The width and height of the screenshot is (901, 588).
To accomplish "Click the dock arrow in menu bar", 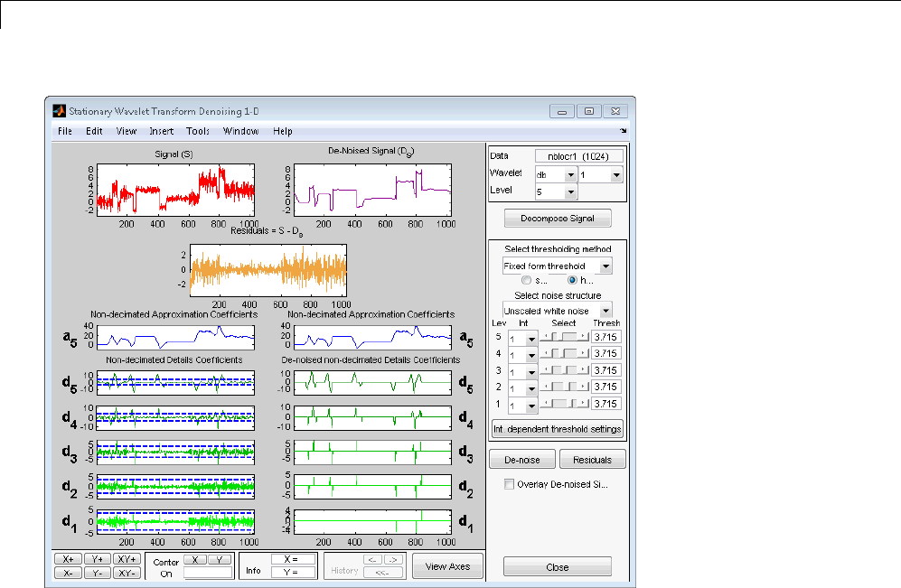I will [623, 131].
